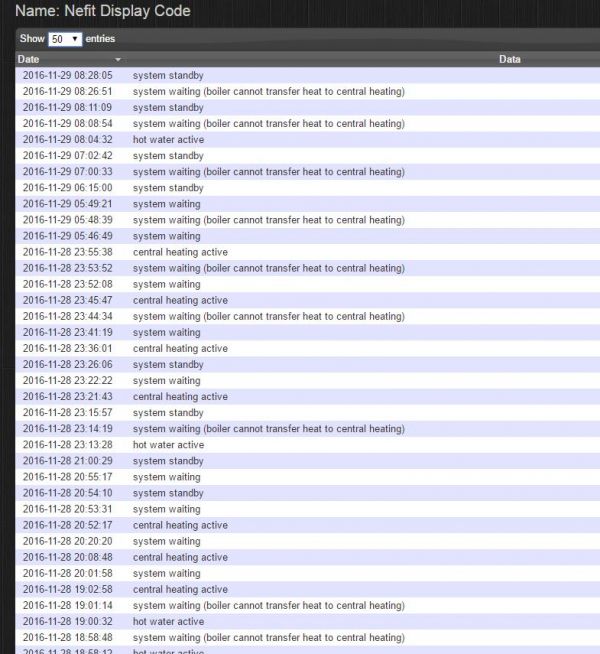Click 'central heating active' at 23:36:01
Screen dimensions: 600x654
(180, 349)
